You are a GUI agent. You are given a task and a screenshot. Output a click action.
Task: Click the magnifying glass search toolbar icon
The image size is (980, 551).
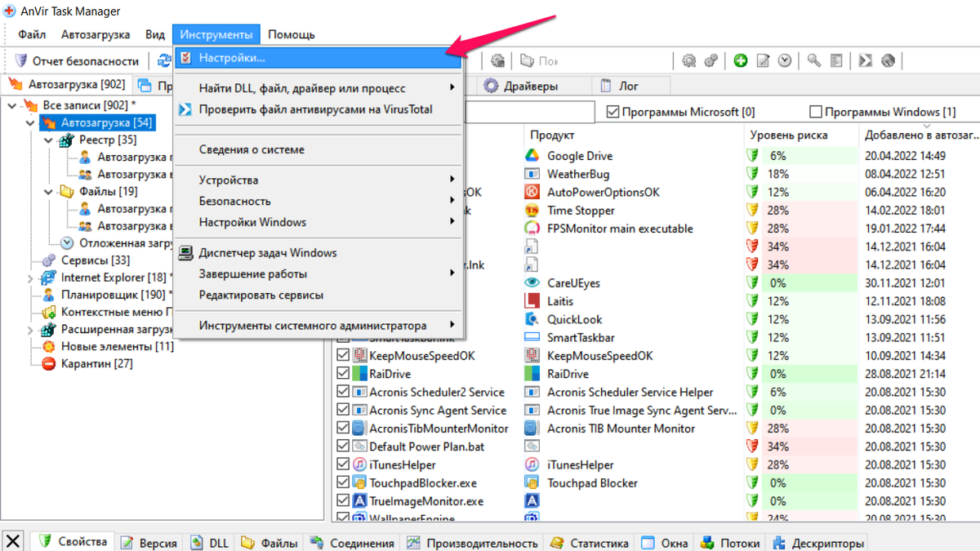(814, 60)
